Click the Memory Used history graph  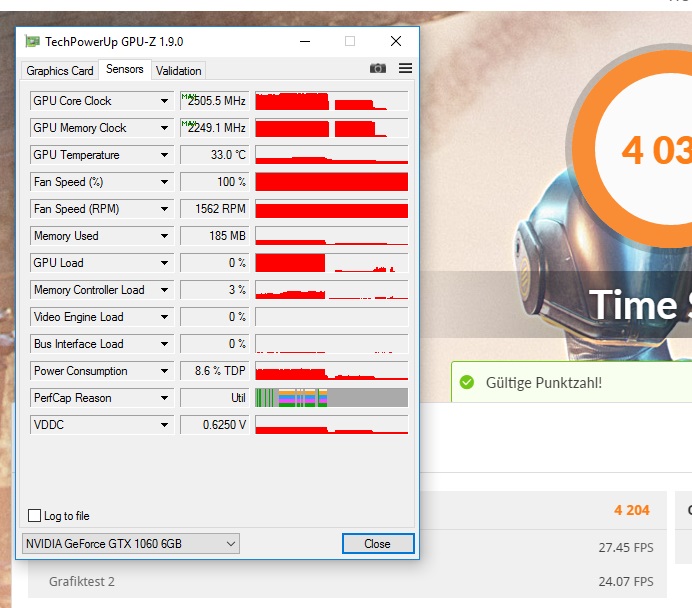[331, 236]
